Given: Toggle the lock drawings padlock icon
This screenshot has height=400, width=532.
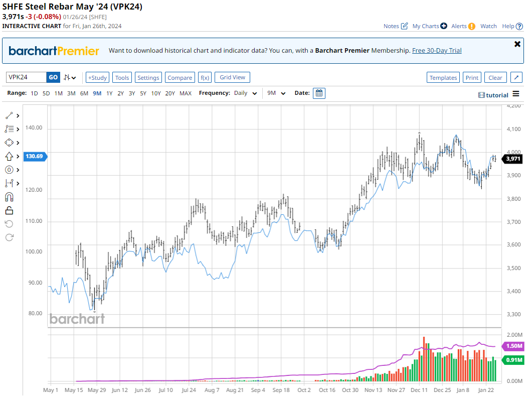Looking at the screenshot, I should (x=9, y=210).
